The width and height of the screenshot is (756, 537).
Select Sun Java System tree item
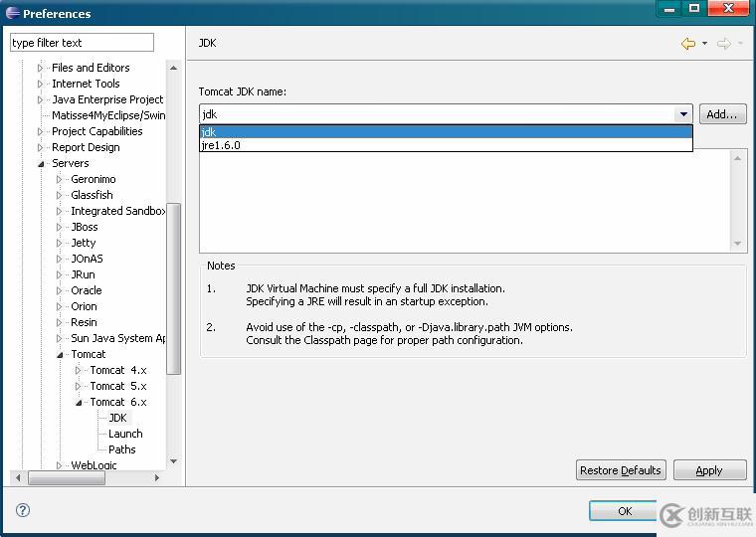point(118,338)
